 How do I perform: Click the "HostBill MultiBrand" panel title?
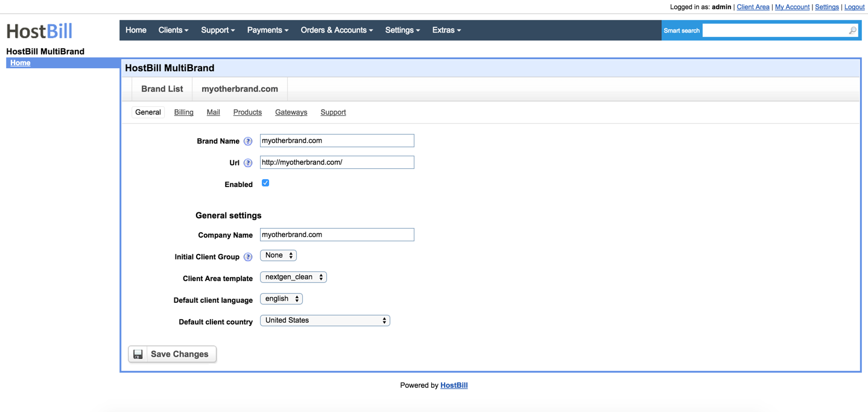[x=169, y=68]
